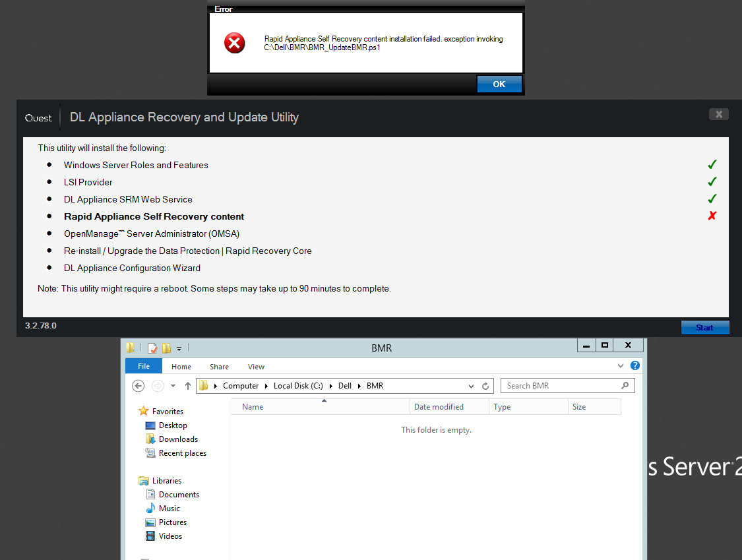Go up one folder level
The height and width of the screenshot is (560, 742).
tap(188, 386)
